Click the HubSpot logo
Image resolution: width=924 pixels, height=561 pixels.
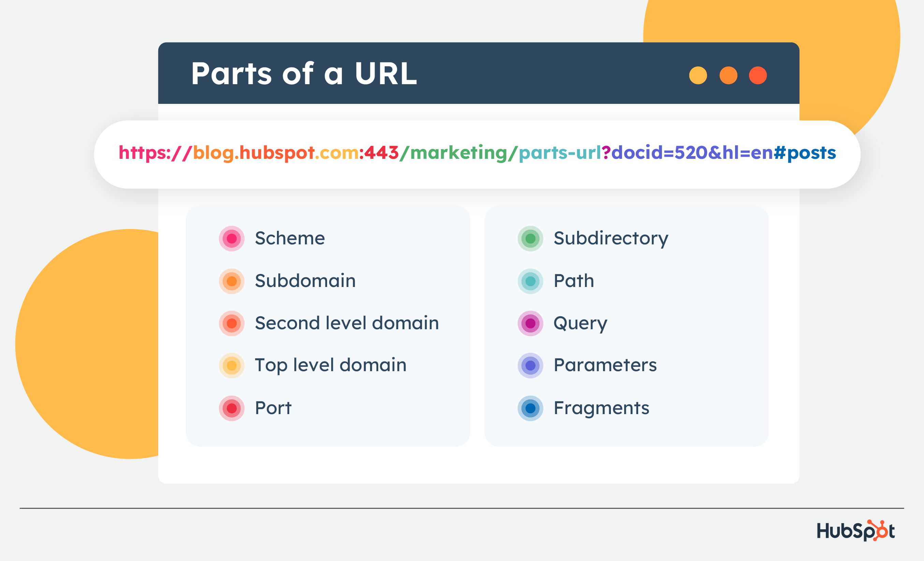[856, 531]
